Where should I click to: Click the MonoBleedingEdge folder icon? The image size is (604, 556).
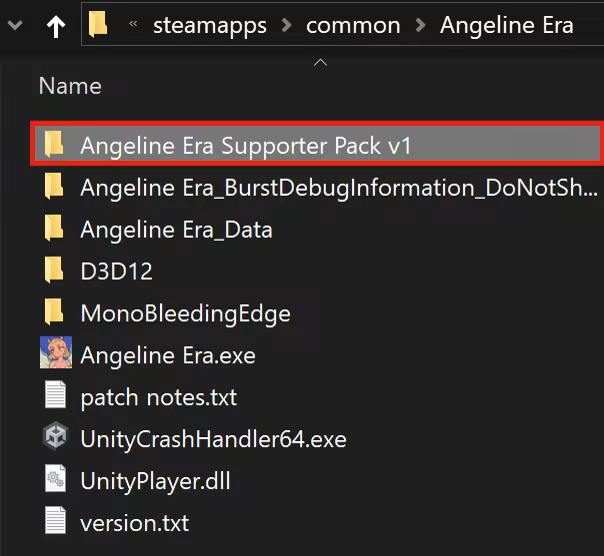(x=54, y=313)
